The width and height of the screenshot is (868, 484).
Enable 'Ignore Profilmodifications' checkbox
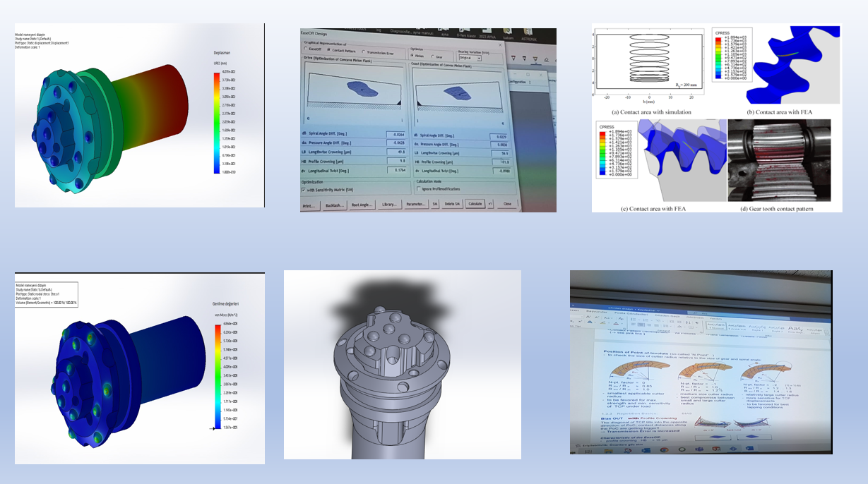coord(420,189)
